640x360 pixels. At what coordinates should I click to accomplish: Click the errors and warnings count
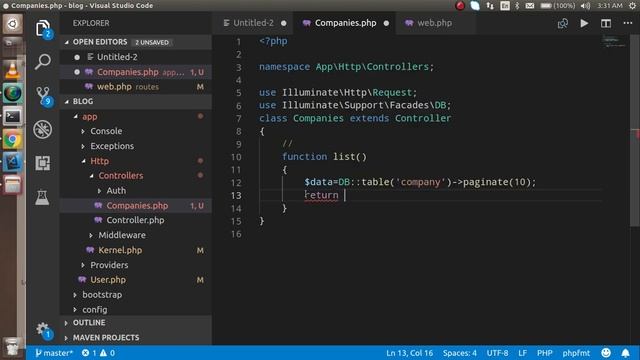coord(98,353)
